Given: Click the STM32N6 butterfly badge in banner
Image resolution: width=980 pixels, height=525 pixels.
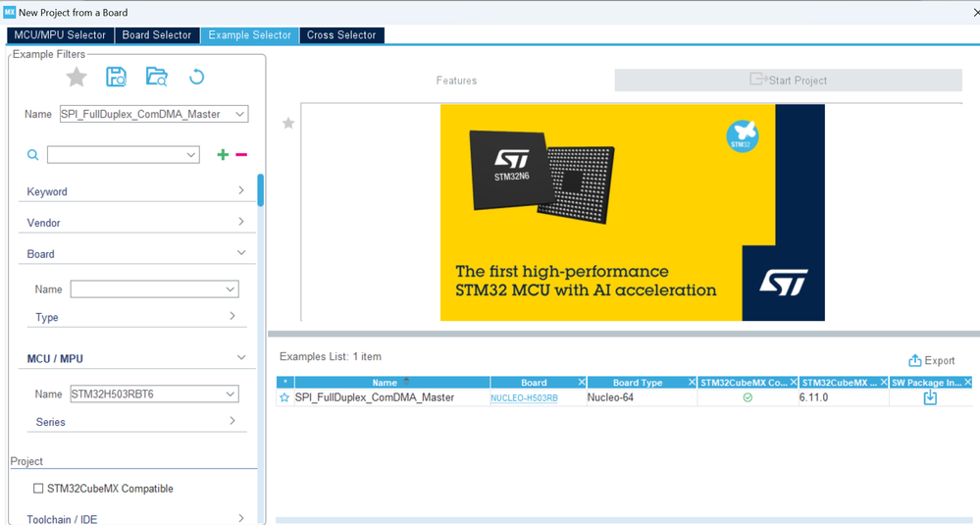Looking at the screenshot, I should coord(742,135).
